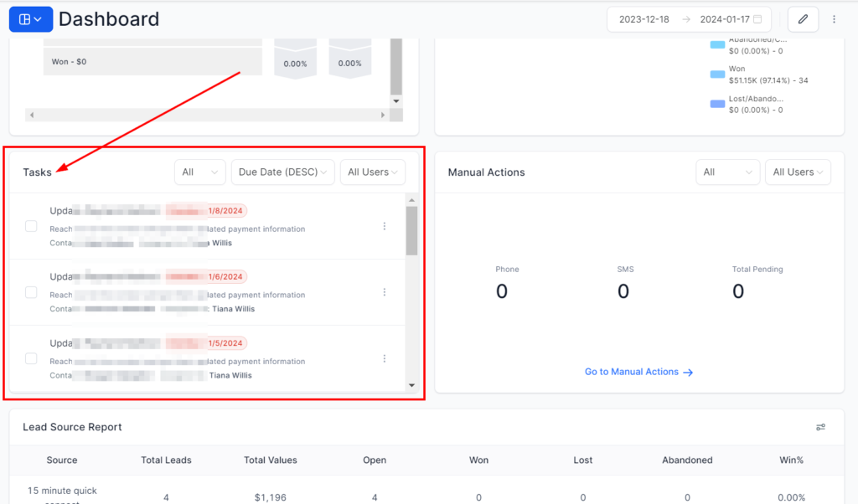Screen dimensions: 858x504
Task: Click the Abandoned legend color swatch
Action: point(717,45)
